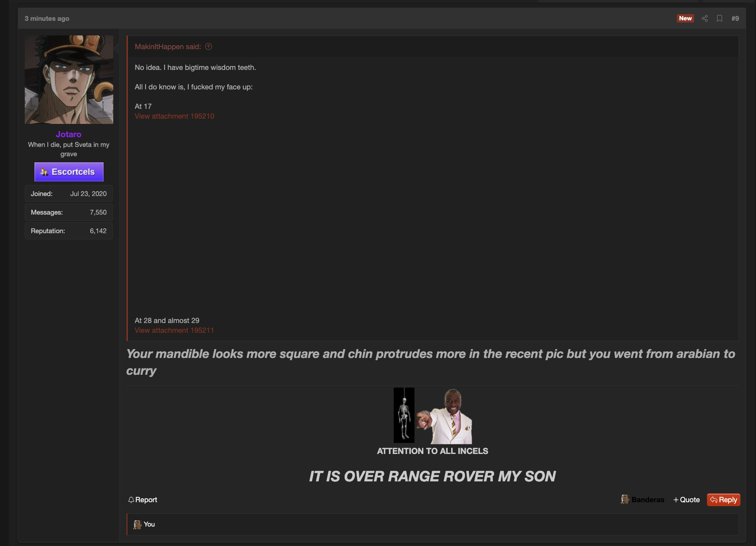View attachment 195211

pos(174,330)
